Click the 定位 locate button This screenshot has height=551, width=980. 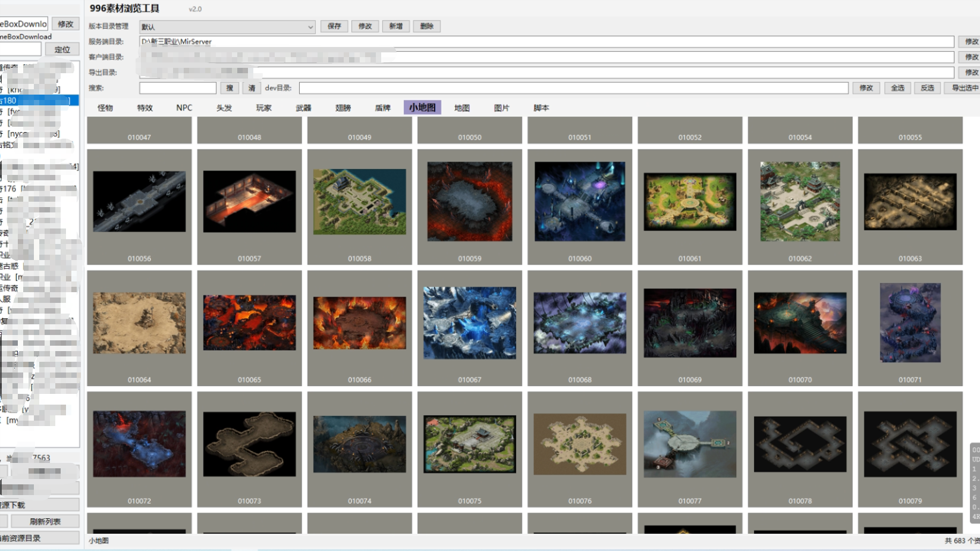click(x=62, y=49)
